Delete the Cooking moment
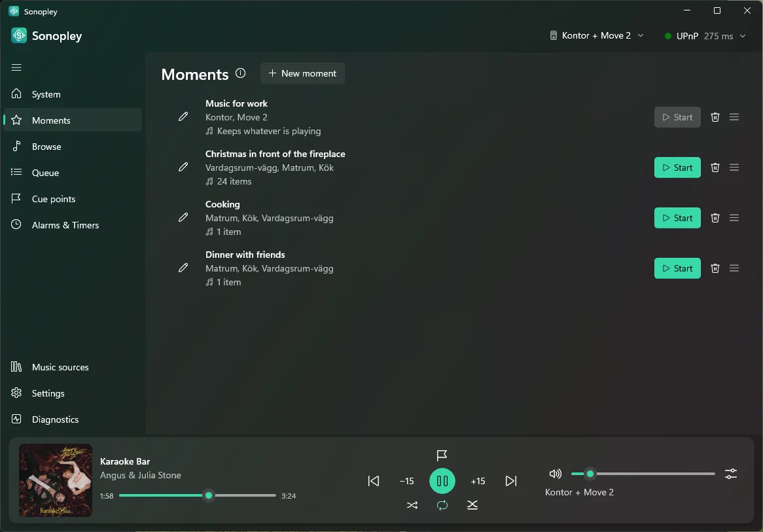The width and height of the screenshot is (763, 532). 715,218
